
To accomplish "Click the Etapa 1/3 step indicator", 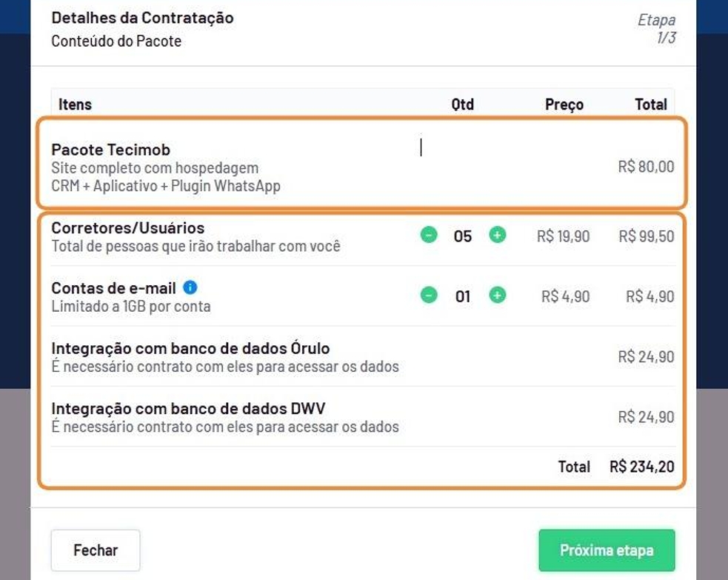I will coord(658,29).
